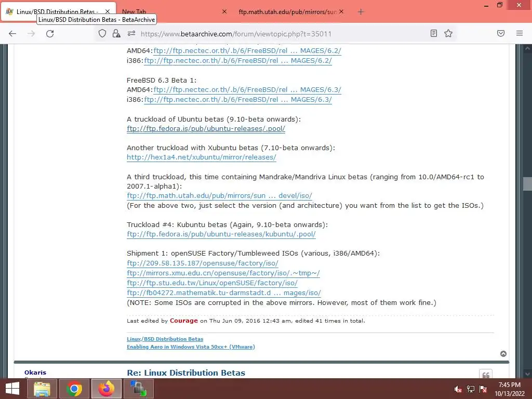532x399 pixels.
Task: Bookmark this page with the star
Action: tap(448, 33)
